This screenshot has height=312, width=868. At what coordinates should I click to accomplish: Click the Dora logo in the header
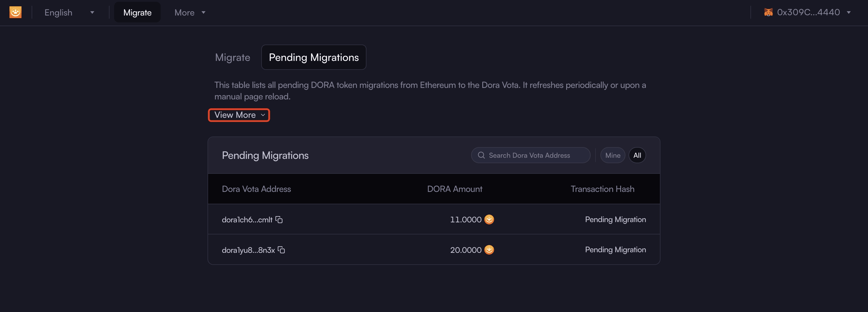(x=15, y=12)
